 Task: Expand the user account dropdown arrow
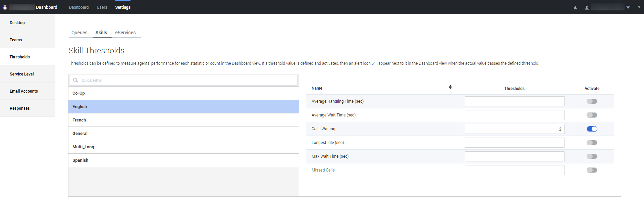point(628,7)
